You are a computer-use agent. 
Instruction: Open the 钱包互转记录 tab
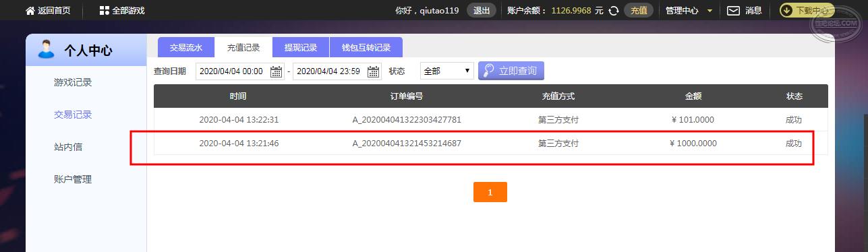click(x=366, y=48)
